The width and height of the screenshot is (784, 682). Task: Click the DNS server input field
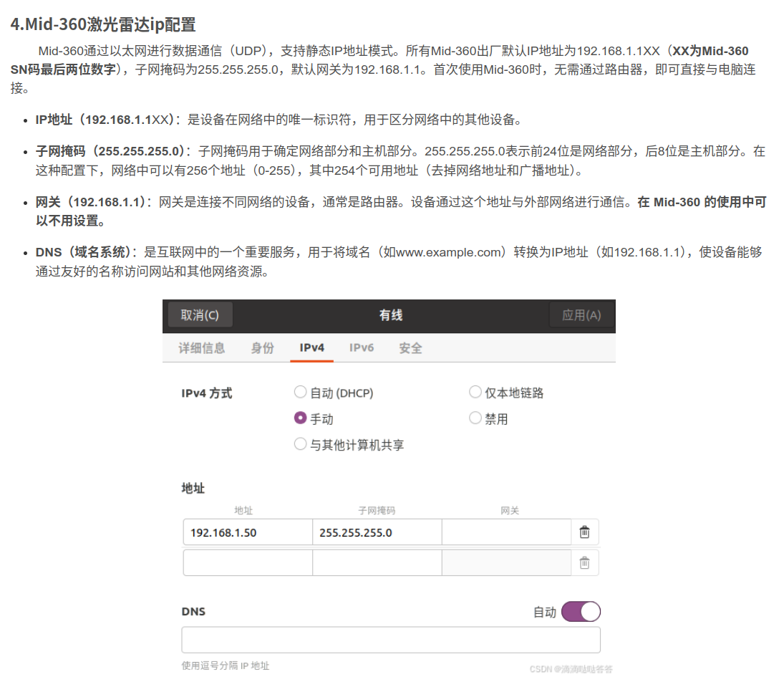[x=391, y=640]
